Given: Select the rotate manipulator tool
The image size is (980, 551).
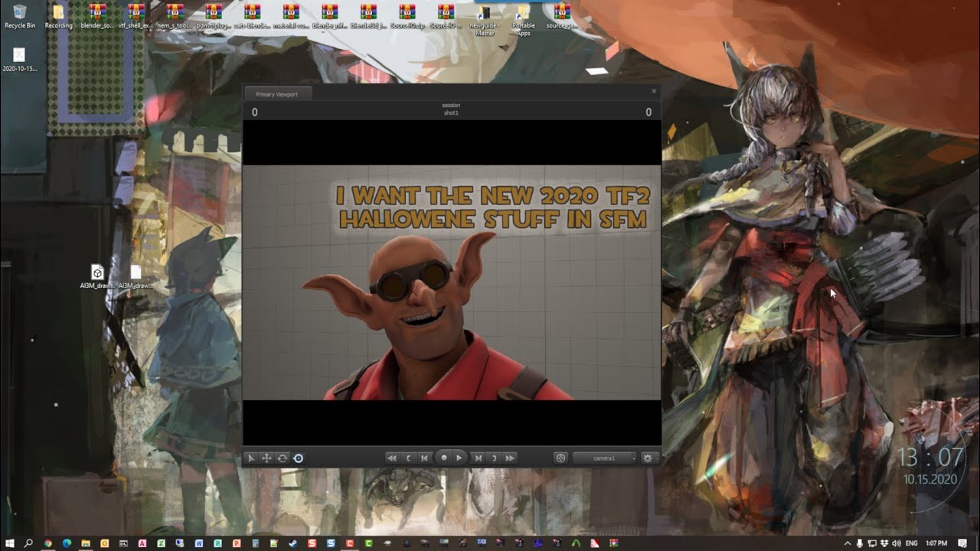Looking at the screenshot, I should 283,458.
